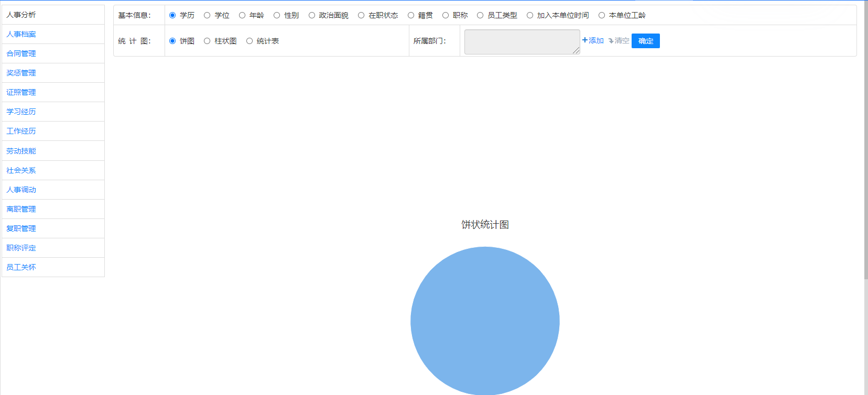The image size is (868, 395).
Task: Click the 添加 plus icon link
Action: [x=593, y=40]
